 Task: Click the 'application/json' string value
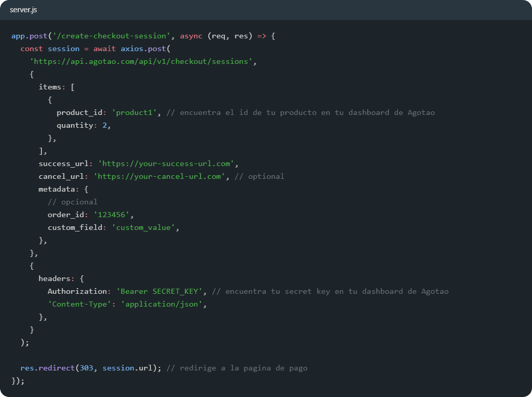pyautogui.click(x=162, y=304)
